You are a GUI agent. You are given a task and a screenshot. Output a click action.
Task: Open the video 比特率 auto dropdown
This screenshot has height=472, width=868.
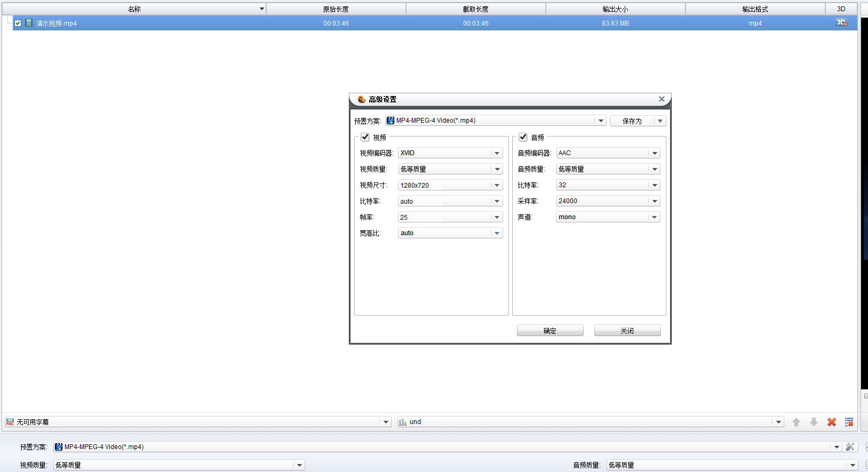click(x=497, y=201)
